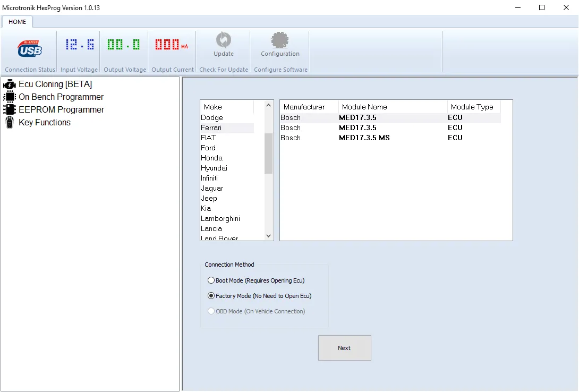Image resolution: width=579 pixels, height=392 pixels.
Task: Click the Next button
Action: point(345,348)
